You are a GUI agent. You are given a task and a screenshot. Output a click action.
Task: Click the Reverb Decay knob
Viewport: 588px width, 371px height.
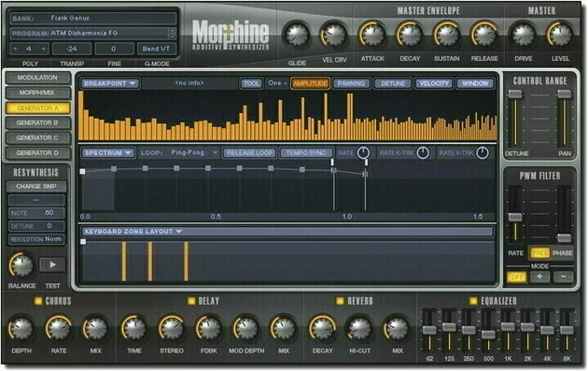[x=322, y=328]
